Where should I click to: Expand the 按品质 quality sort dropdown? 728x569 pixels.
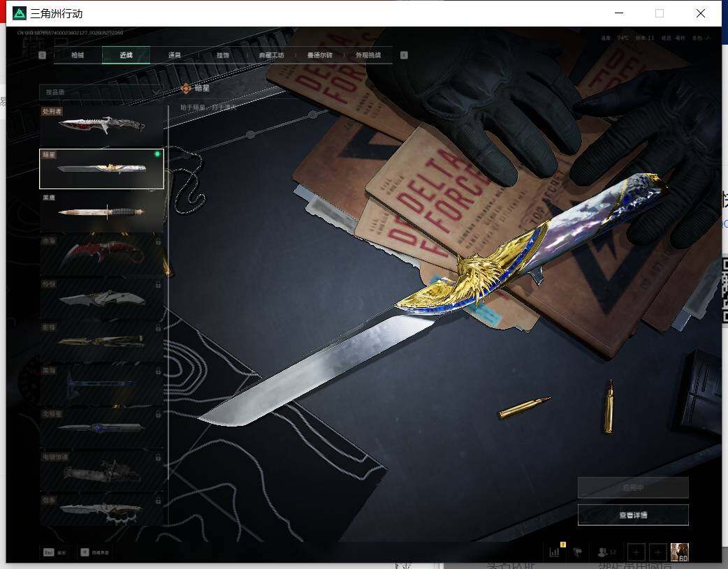pos(102,92)
